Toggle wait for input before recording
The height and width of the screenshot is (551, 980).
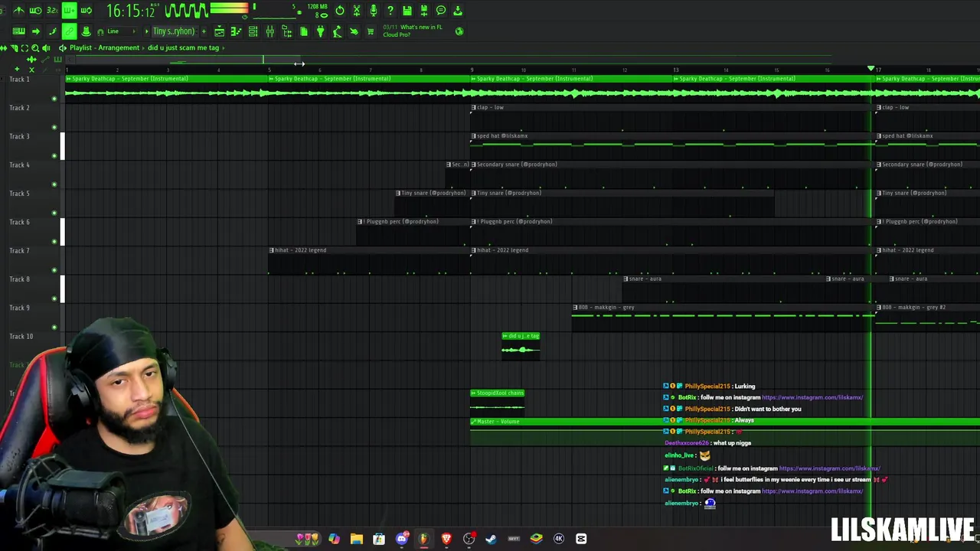pyautogui.click(x=35, y=11)
